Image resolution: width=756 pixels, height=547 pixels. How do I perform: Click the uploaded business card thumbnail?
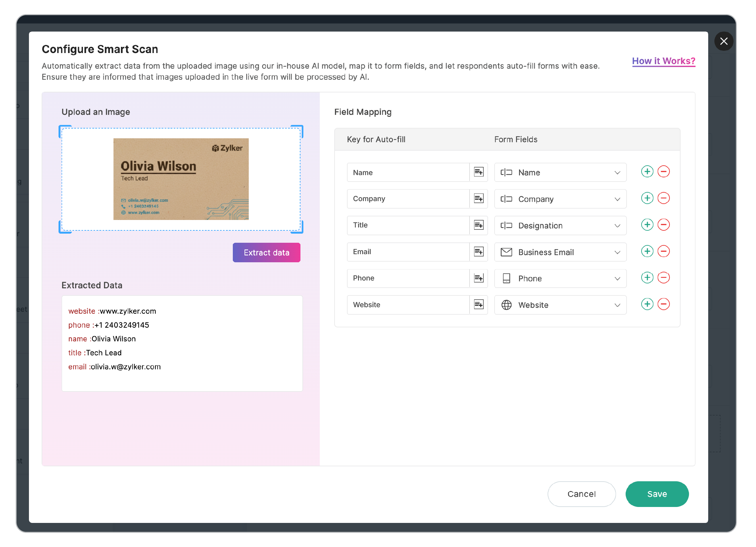point(181,179)
